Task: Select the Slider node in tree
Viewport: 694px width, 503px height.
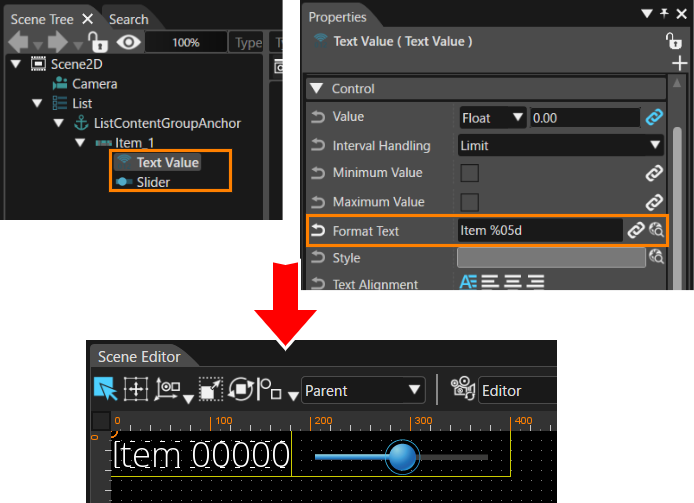Action: 153,182
